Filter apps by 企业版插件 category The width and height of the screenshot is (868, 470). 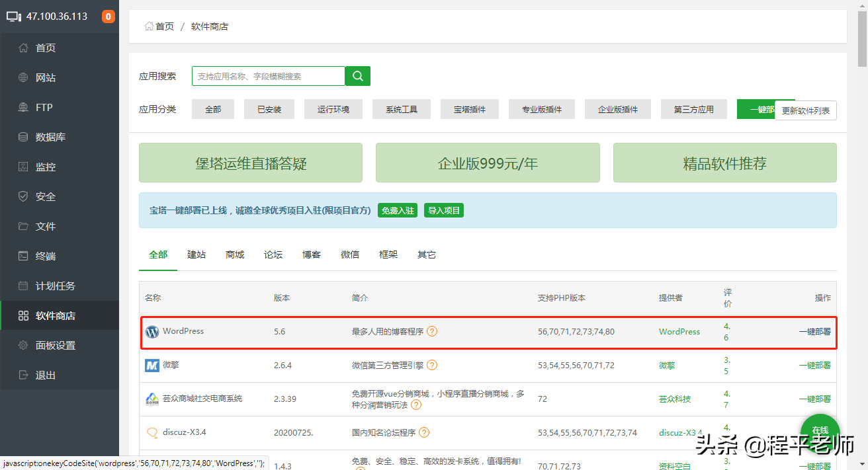[x=618, y=109]
